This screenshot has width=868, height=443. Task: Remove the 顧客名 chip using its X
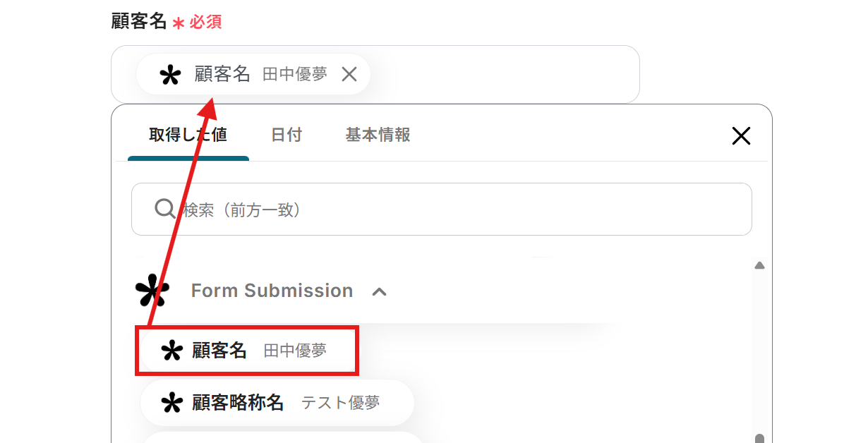[349, 74]
